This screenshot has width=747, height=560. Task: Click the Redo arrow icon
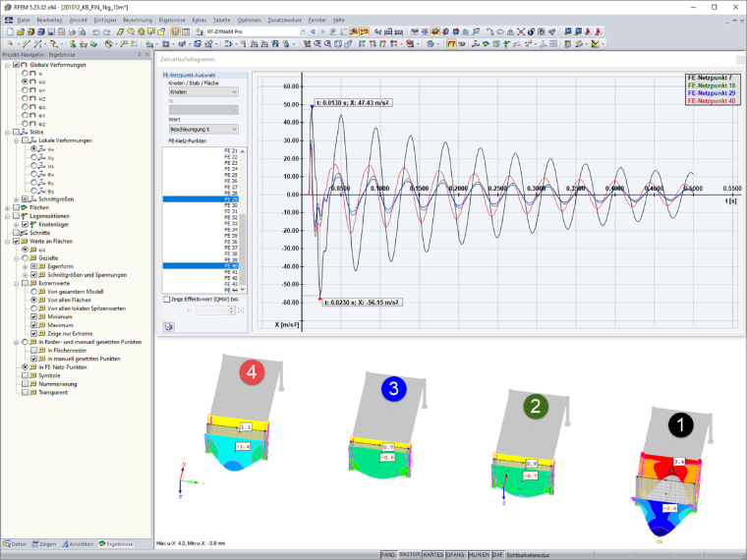click(x=107, y=31)
